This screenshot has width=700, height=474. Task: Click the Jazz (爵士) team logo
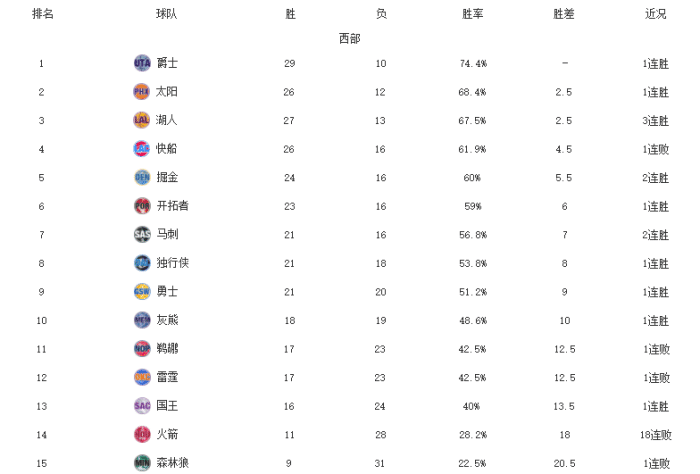(142, 63)
